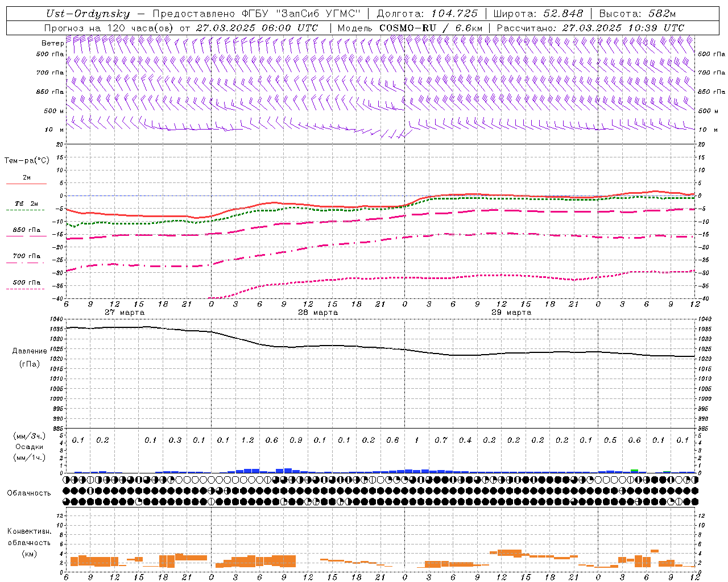Click the '1.2' precipitation value
Image resolution: width=728 pixels, height=582 pixels.
coord(247,440)
